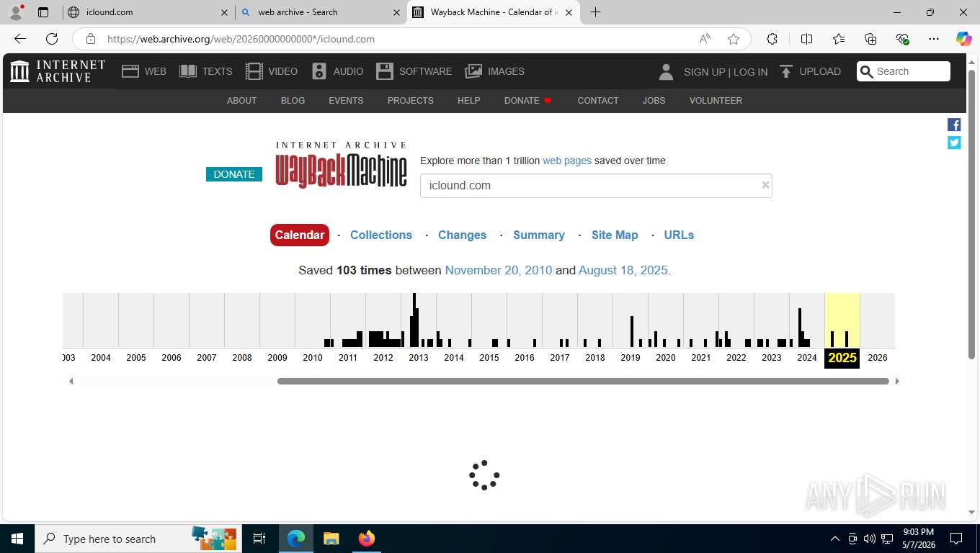Click timeline scroll left arrow
Screen dimensions: 980x553
(x=71, y=381)
